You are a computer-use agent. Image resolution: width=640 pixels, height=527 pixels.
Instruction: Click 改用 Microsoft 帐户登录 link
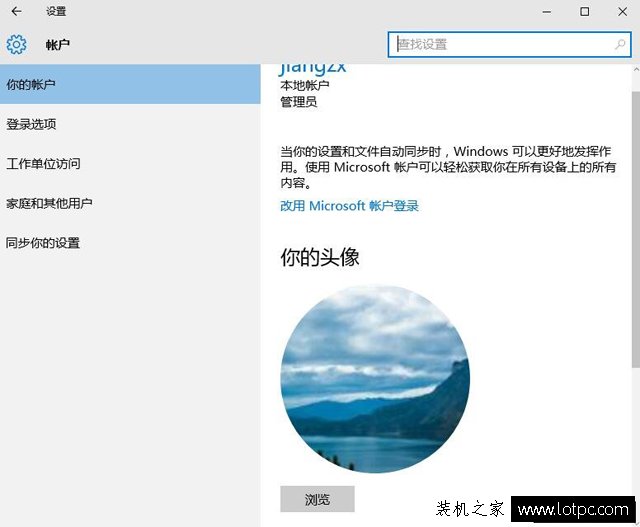click(349, 206)
